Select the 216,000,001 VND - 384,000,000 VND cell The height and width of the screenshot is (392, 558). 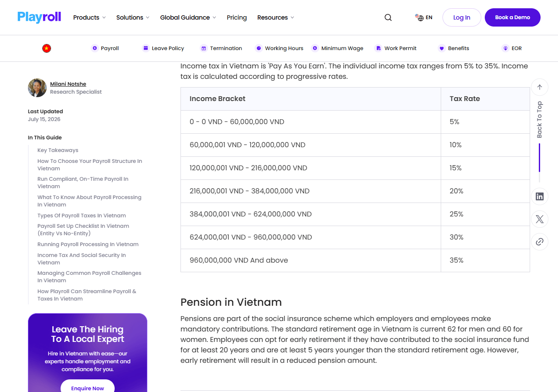pos(311,191)
